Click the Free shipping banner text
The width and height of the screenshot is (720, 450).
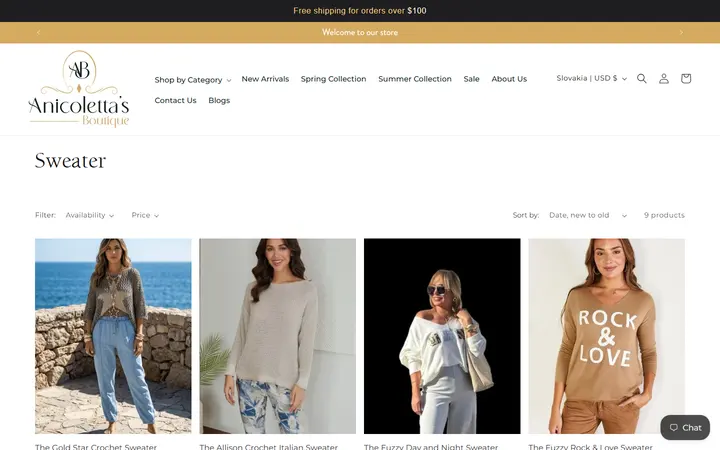tap(360, 11)
